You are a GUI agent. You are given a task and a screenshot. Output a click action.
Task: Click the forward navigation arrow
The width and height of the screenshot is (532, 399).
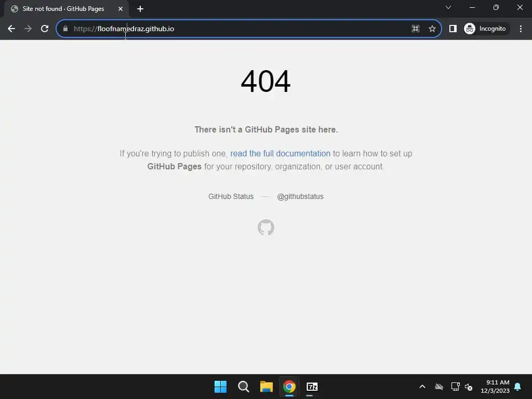click(x=28, y=29)
